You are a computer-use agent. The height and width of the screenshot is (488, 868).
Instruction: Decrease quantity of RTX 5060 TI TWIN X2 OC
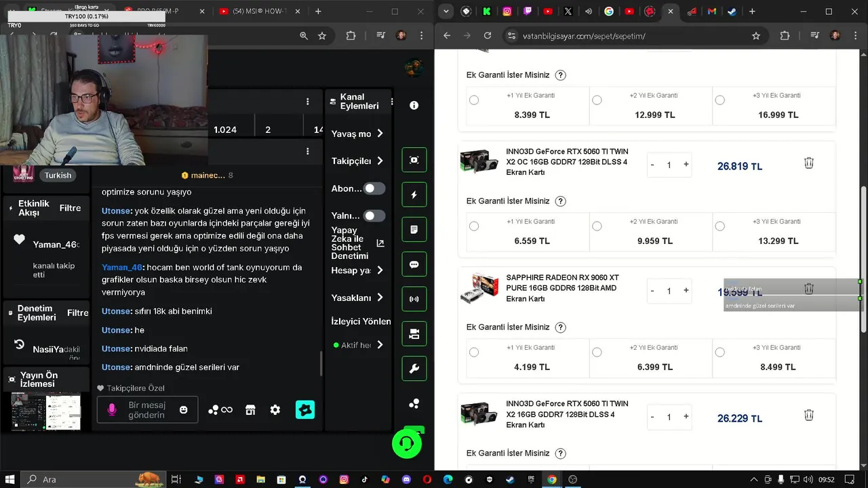pyautogui.click(x=652, y=165)
